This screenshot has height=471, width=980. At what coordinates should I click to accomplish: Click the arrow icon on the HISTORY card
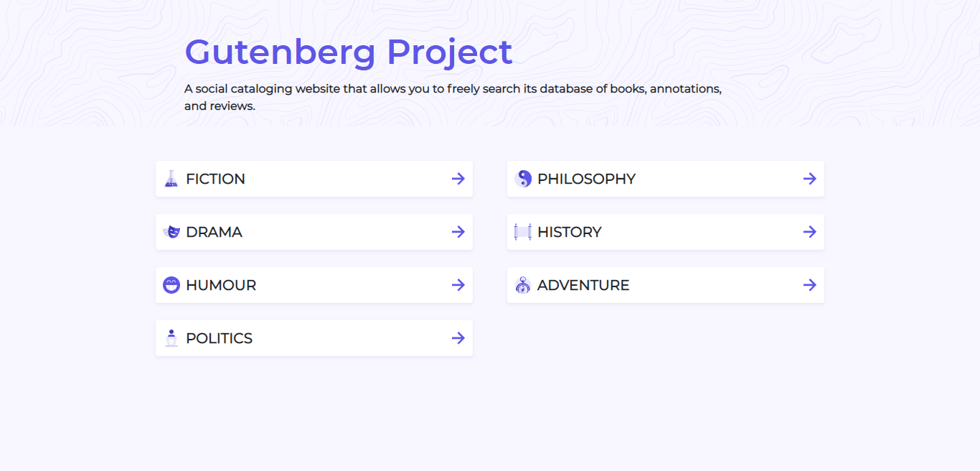point(809,232)
